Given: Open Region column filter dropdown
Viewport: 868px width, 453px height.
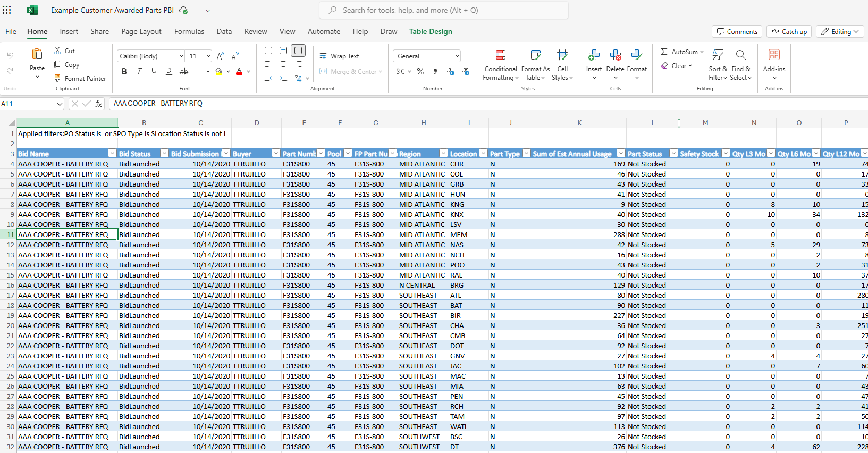Looking at the screenshot, I should click(443, 153).
